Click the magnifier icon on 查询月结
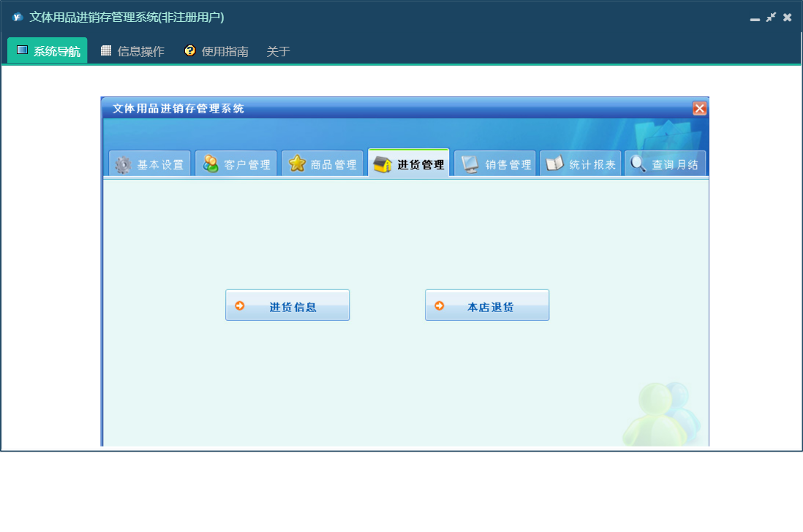This screenshot has width=803, height=532. click(638, 164)
